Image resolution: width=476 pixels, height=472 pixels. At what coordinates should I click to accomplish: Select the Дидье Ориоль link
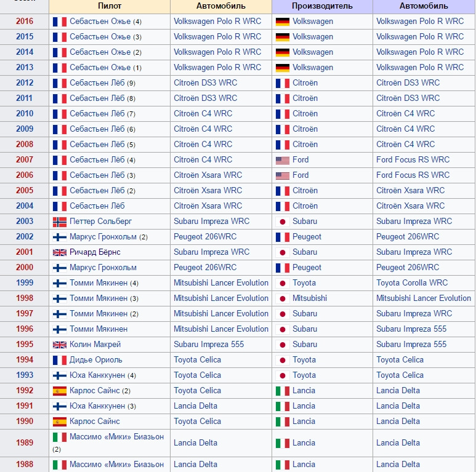[96, 360]
